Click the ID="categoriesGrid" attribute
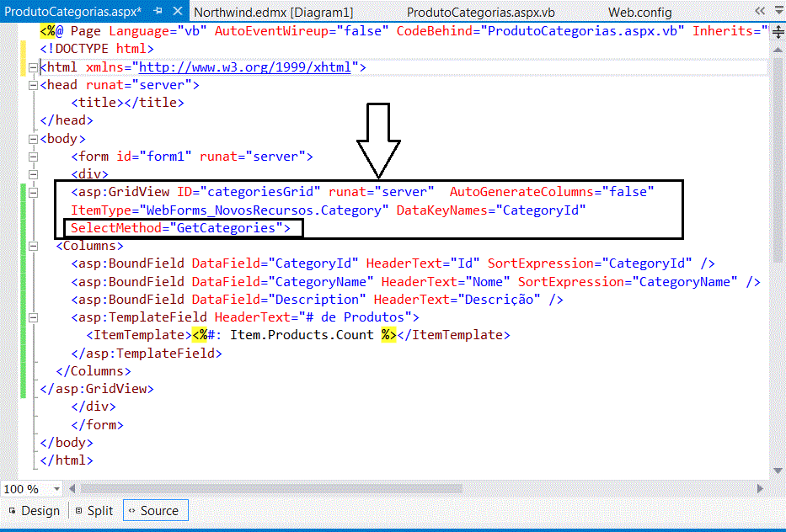786x532 pixels. coord(249,192)
